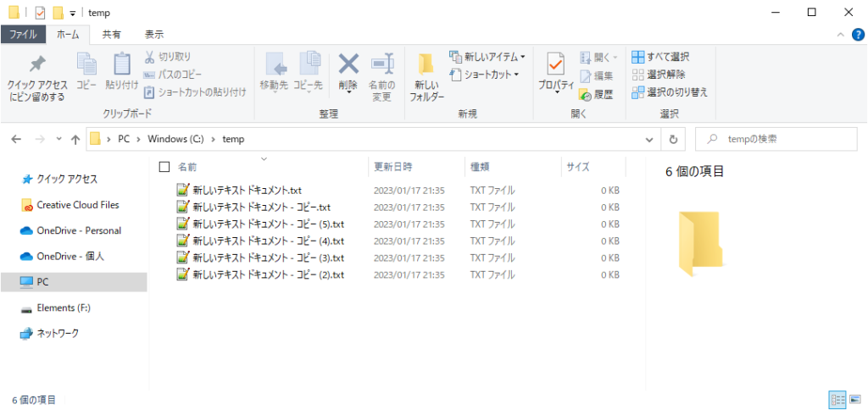Select Cut (切り取り) scissors command
868x410 pixels.
[169, 57]
